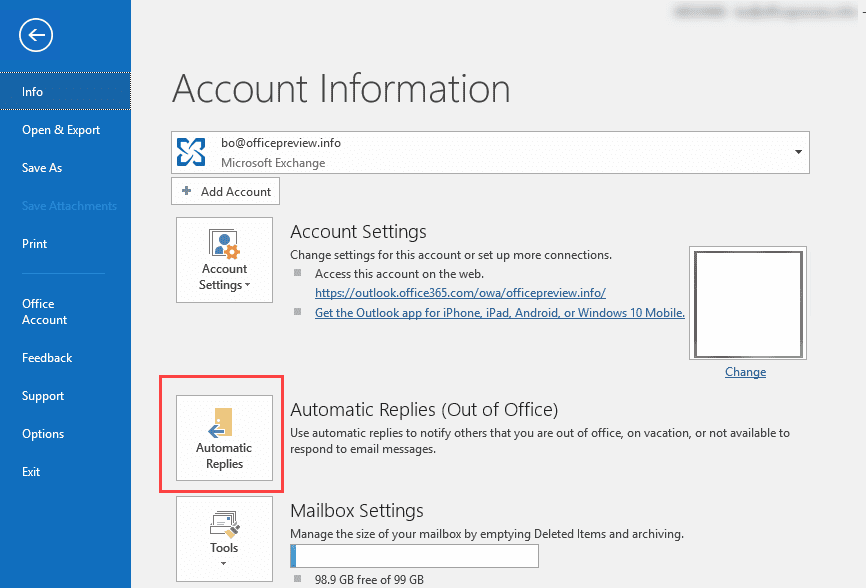Open Office Account page

[x=45, y=312]
